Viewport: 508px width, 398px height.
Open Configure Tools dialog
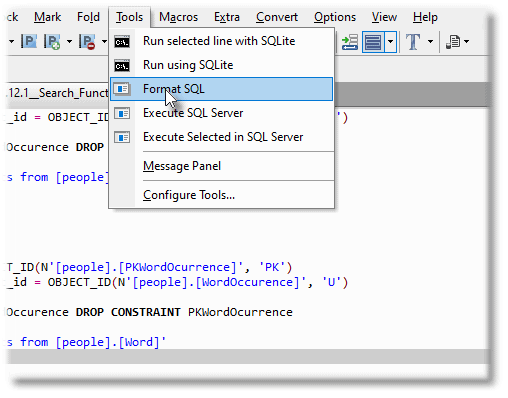(x=222, y=195)
